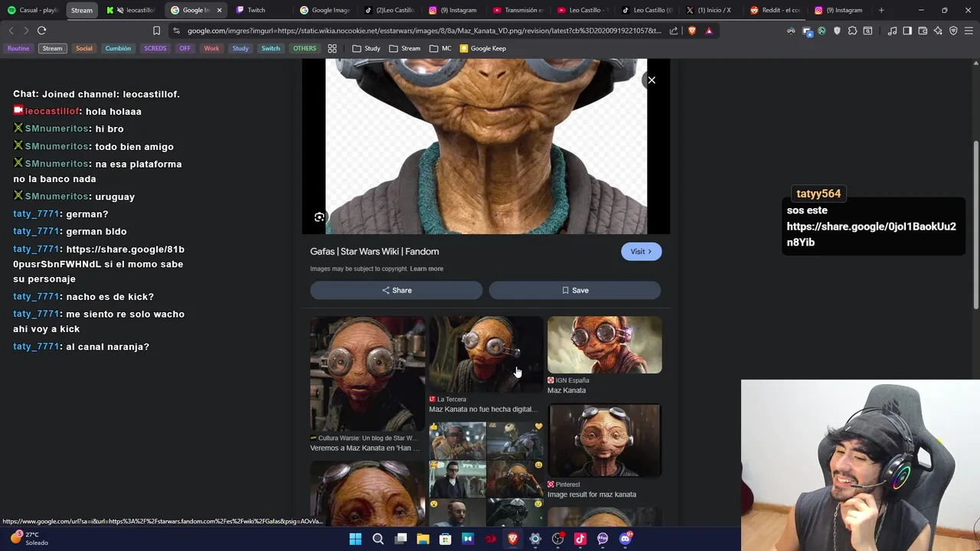Open the SCREDS bookmark group
Screen dimensions: 980x551
[x=155, y=48]
